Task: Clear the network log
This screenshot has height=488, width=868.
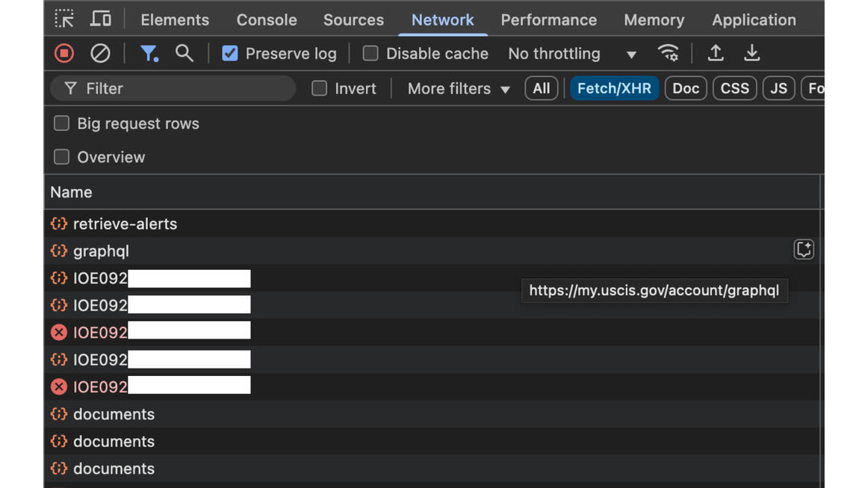Action: click(x=100, y=53)
